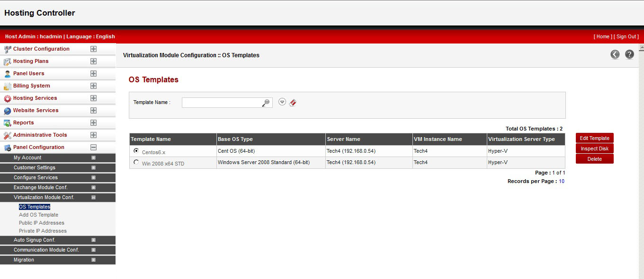Open Private IP Addresses menu item
Screen dimensions: 644x279
pos(43,231)
